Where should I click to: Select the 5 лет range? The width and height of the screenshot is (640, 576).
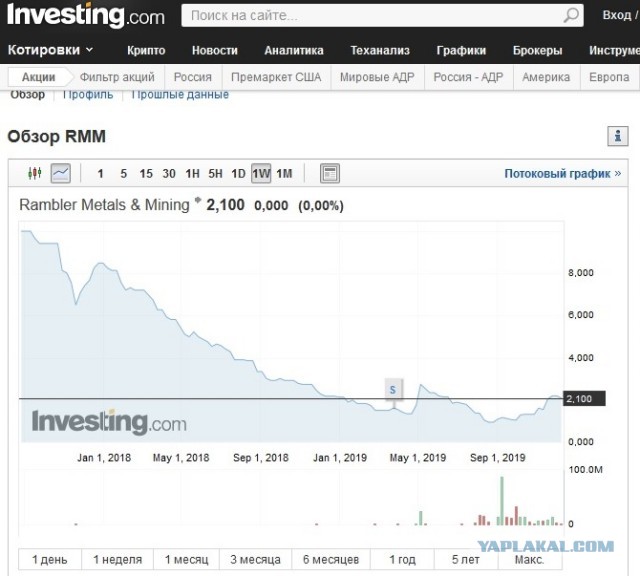point(466,559)
